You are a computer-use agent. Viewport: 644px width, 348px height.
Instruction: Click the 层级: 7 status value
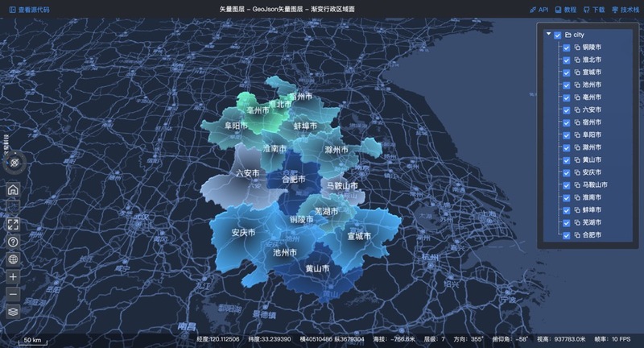click(x=435, y=339)
